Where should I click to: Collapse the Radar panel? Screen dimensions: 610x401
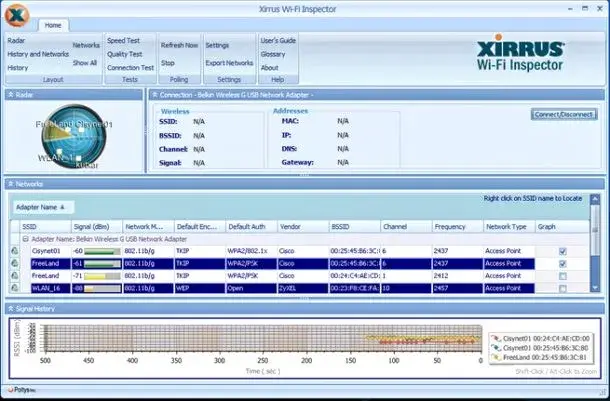click(x=11, y=95)
